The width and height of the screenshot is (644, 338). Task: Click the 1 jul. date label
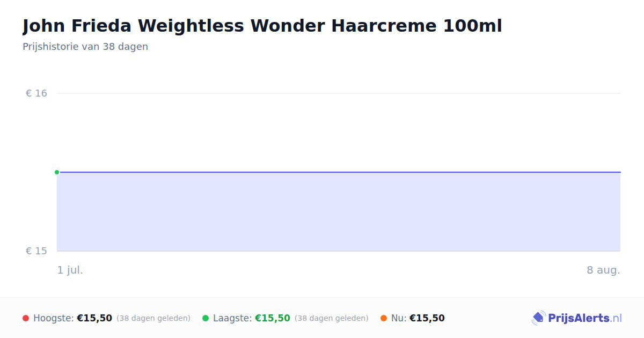[70, 270]
